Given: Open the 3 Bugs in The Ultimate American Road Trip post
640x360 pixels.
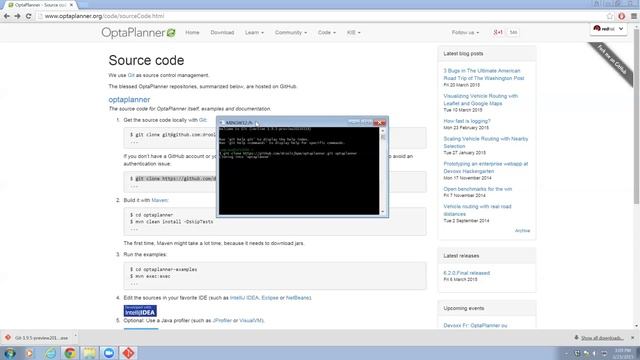Looking at the screenshot, I should [x=484, y=74].
